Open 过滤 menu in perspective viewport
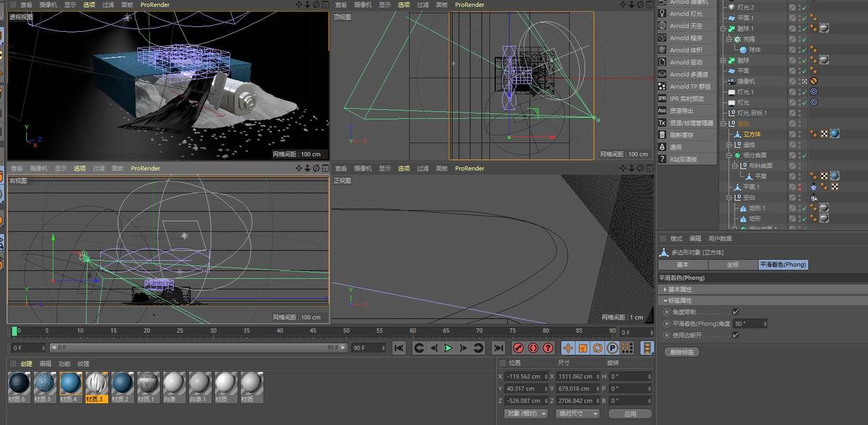The image size is (868, 425). [107, 4]
